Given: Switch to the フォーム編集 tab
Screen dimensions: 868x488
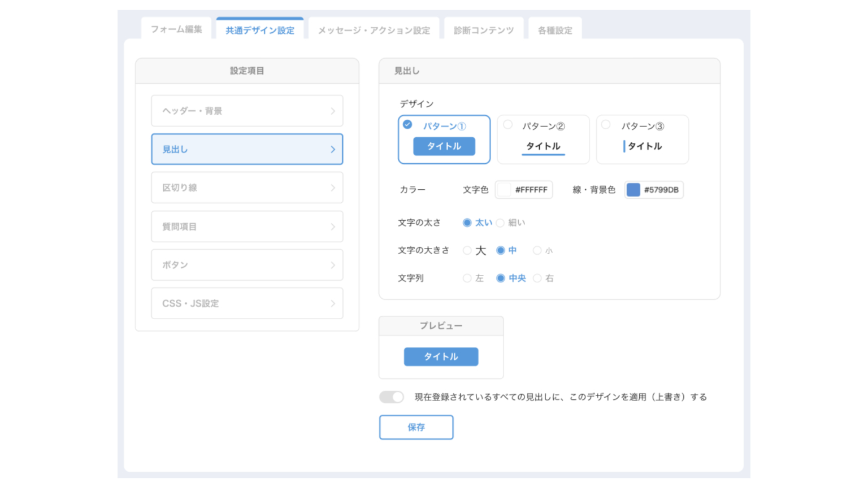Looking at the screenshot, I should point(176,29).
